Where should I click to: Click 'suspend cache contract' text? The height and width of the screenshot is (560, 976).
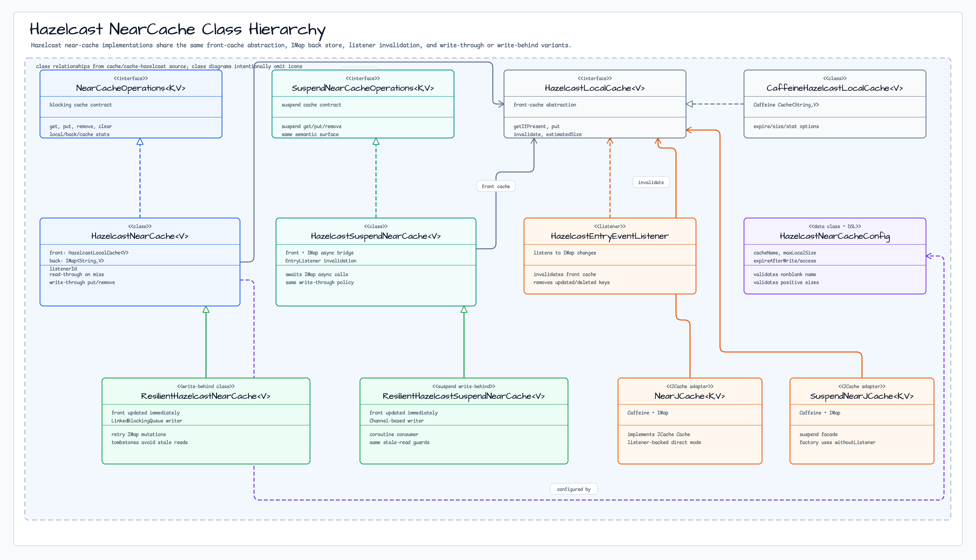pos(311,105)
